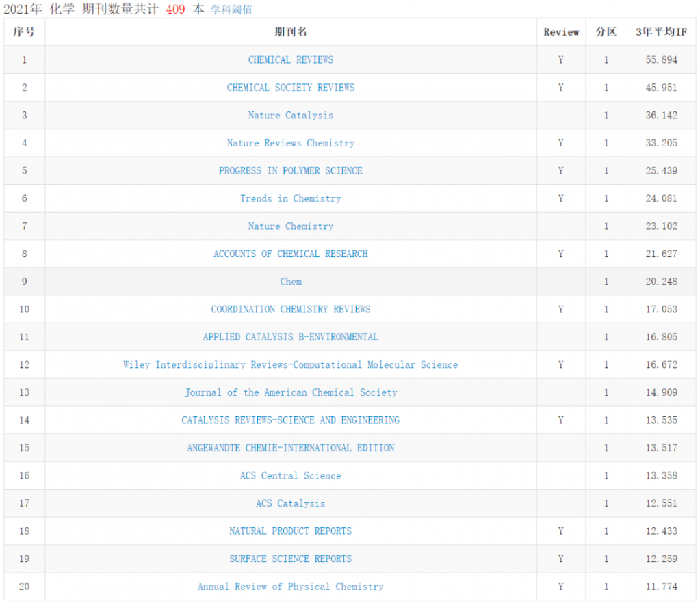The width and height of the screenshot is (700, 601).
Task: Select the IF value 13.535
Action: click(x=661, y=420)
